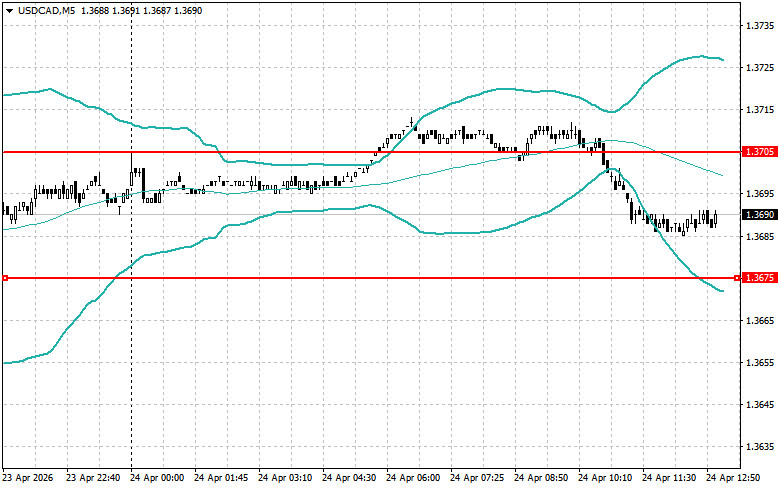Click the 1.3665 price scale label

(x=760, y=320)
